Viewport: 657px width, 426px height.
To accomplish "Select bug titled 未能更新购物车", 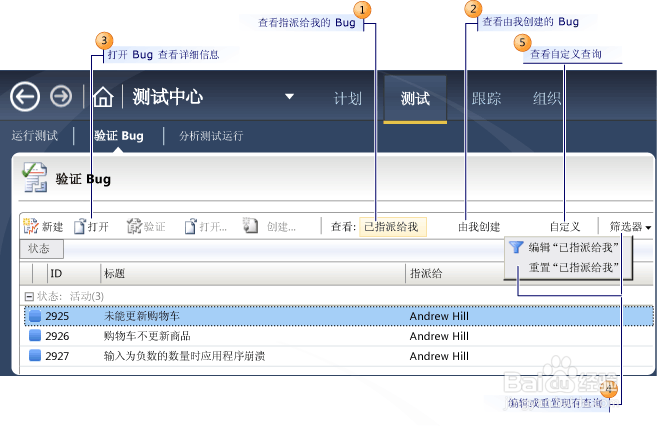I will [x=142, y=316].
